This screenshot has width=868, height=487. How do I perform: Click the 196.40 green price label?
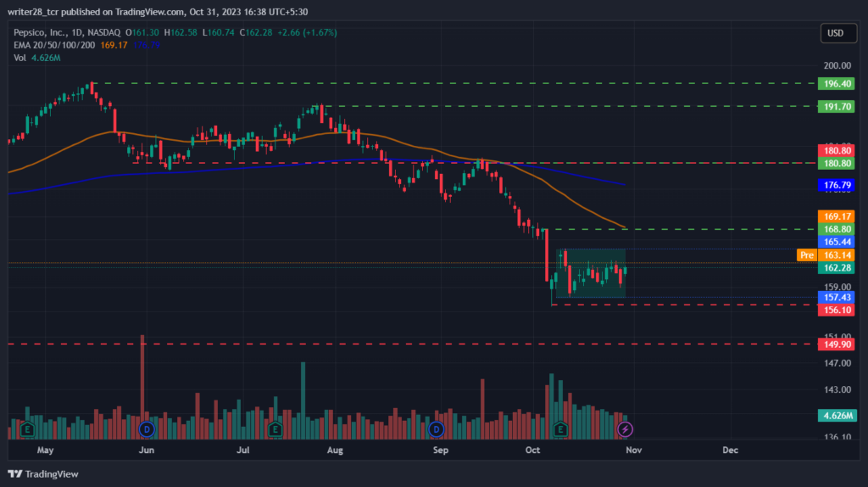tap(837, 84)
